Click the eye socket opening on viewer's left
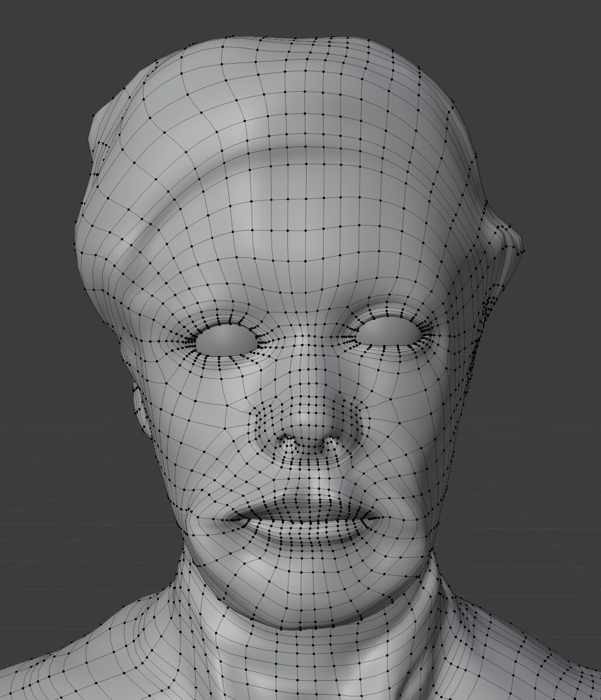This screenshot has height=700, width=601. [x=228, y=340]
